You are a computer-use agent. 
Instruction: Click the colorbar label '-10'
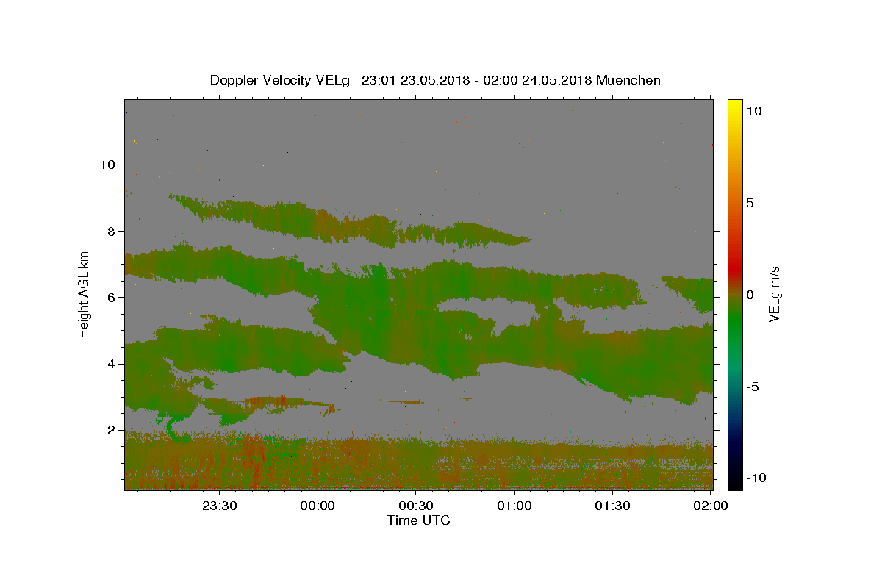[x=757, y=478]
